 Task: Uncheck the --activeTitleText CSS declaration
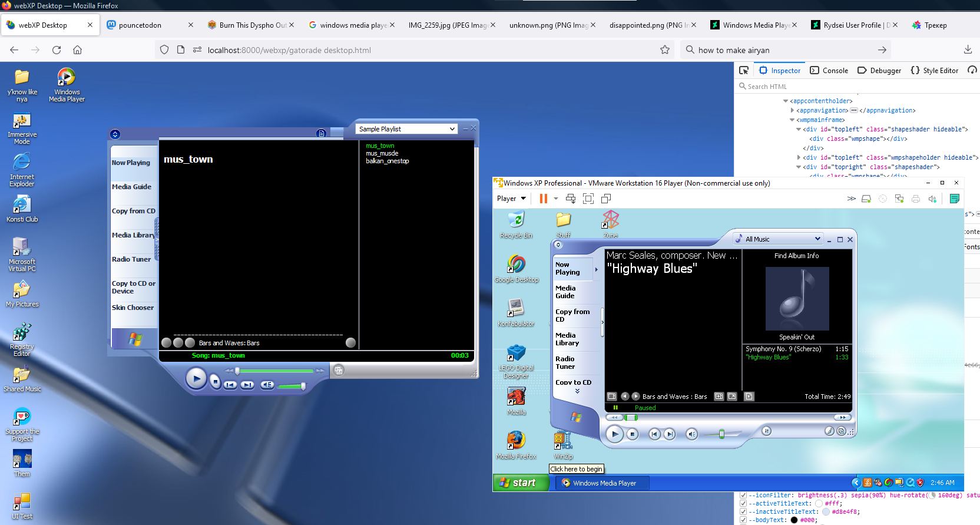(x=743, y=504)
